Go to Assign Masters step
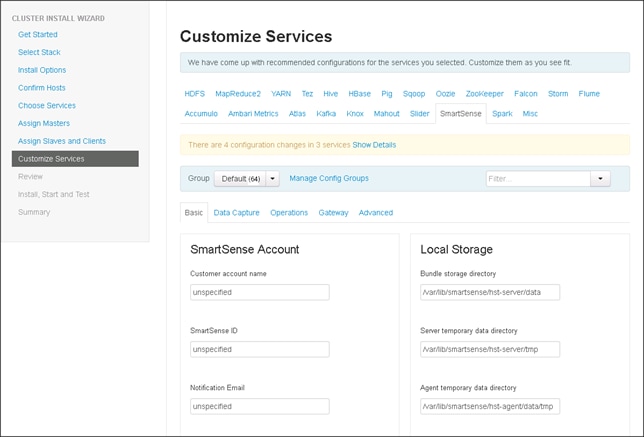The width and height of the screenshot is (644, 437). point(44,123)
